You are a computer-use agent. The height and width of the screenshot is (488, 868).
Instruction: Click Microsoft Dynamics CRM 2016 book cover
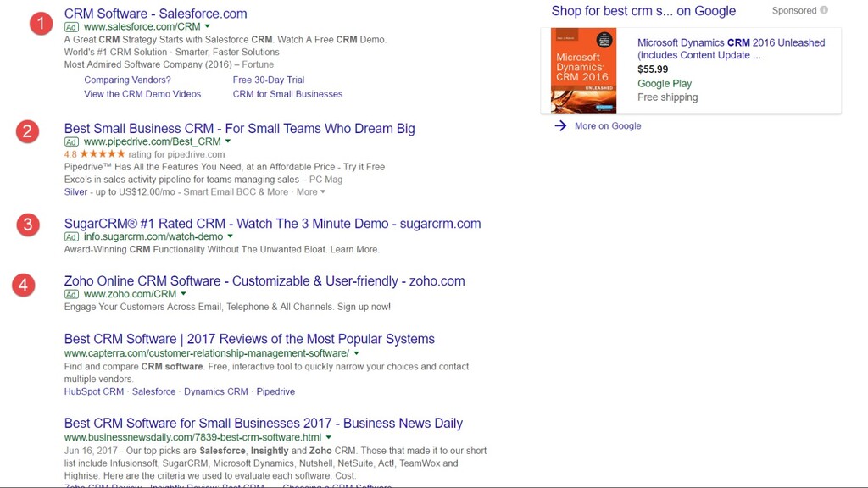[583, 71]
